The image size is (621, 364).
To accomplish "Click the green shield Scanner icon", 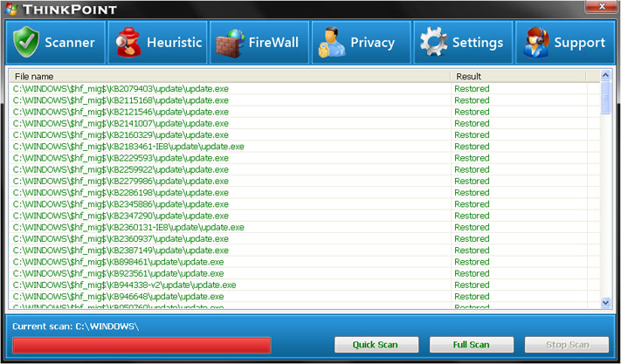I will pos(26,42).
